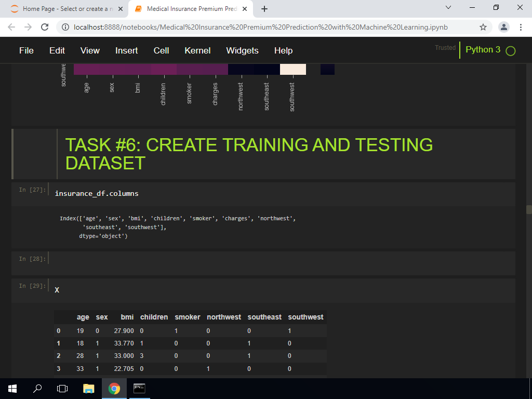The image size is (532, 399).
Task: Click the purple heatmap cell above age
Action: pyautogui.click(x=87, y=69)
